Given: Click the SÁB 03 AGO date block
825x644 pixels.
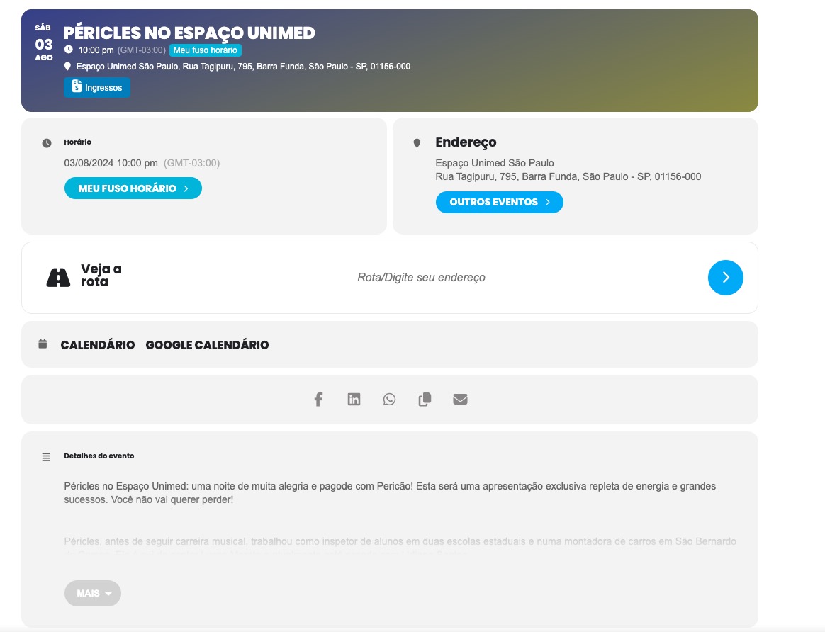Looking at the screenshot, I should [44, 43].
